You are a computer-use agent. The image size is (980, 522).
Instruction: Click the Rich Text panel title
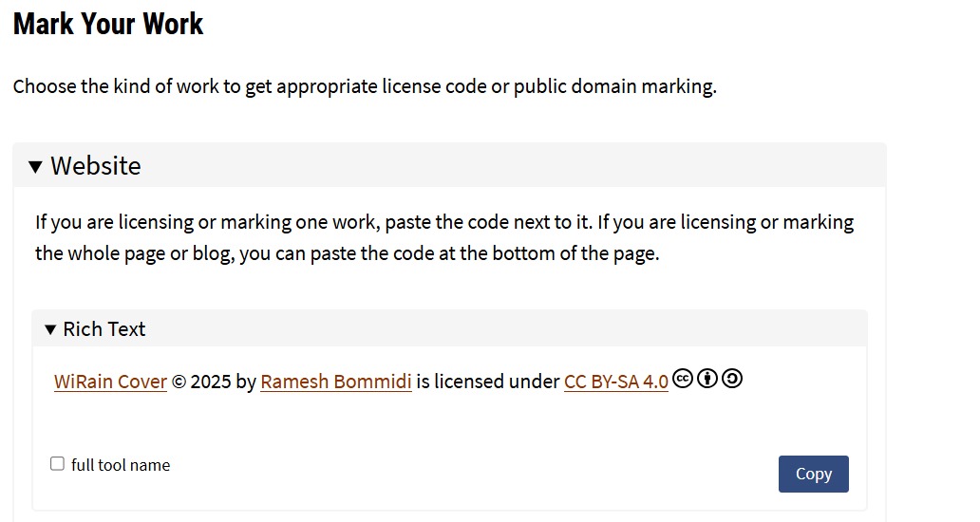pos(104,329)
